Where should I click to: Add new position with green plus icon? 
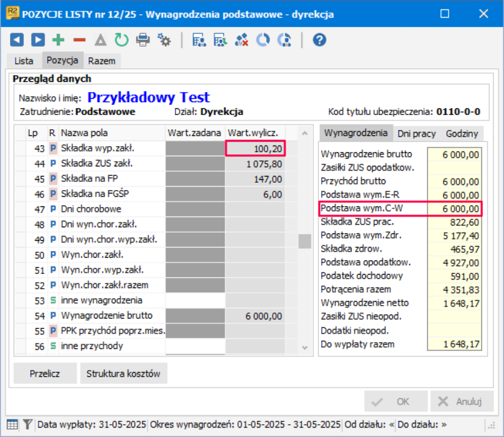pyautogui.click(x=58, y=40)
